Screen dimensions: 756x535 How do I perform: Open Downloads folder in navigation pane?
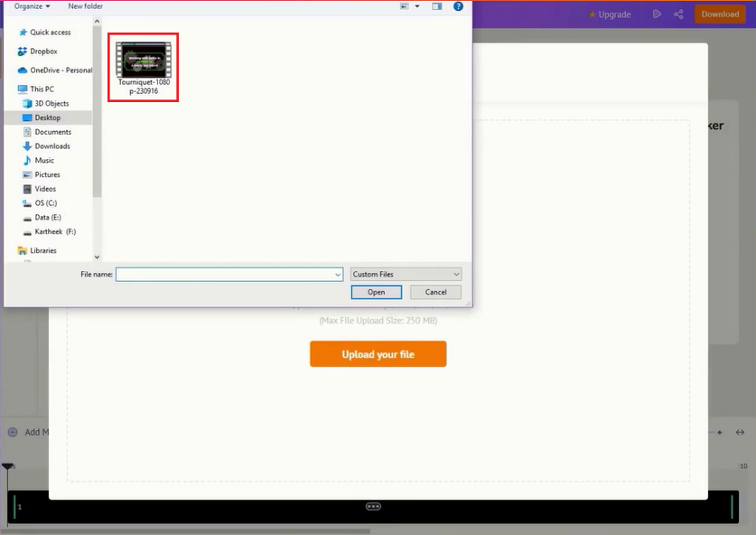(x=52, y=146)
